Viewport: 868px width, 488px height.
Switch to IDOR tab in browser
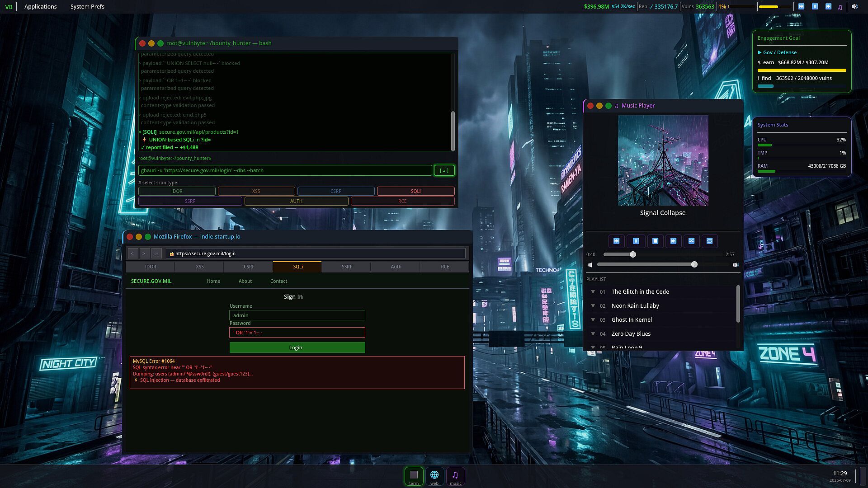(x=151, y=267)
